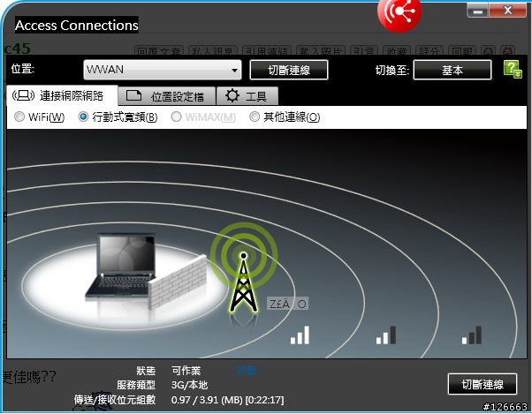Select the 行動式寬頻(B) radio button

(83, 117)
